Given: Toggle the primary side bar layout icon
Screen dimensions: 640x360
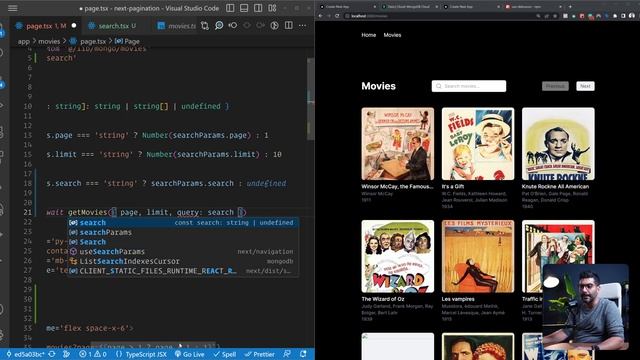Looking at the screenshot, I should [230, 8].
